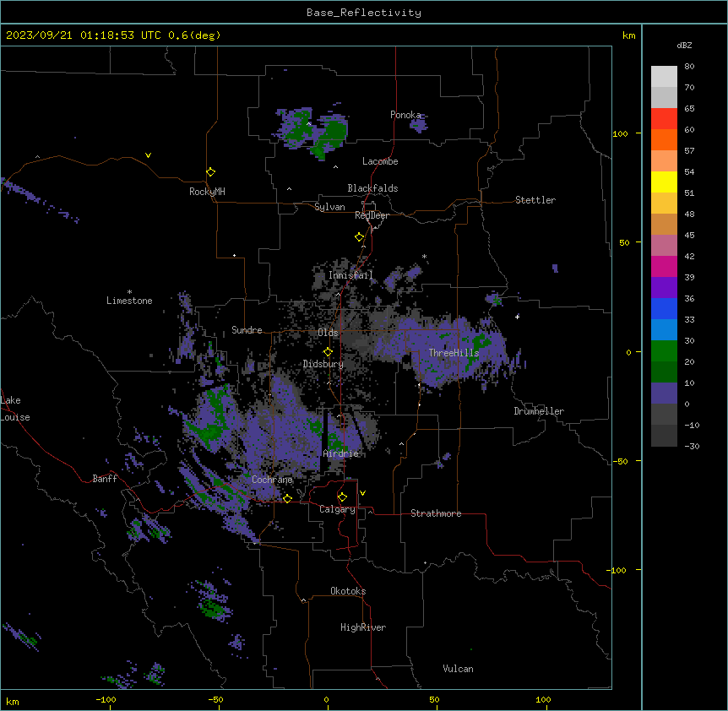The image size is (728, 711).
Task: Click the yellow V marker east of Calgary
Action: point(362,493)
